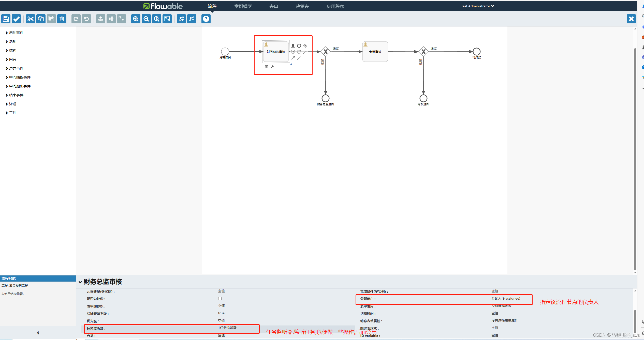
Task: Add a text annotation from quick menu
Action: tap(305, 52)
